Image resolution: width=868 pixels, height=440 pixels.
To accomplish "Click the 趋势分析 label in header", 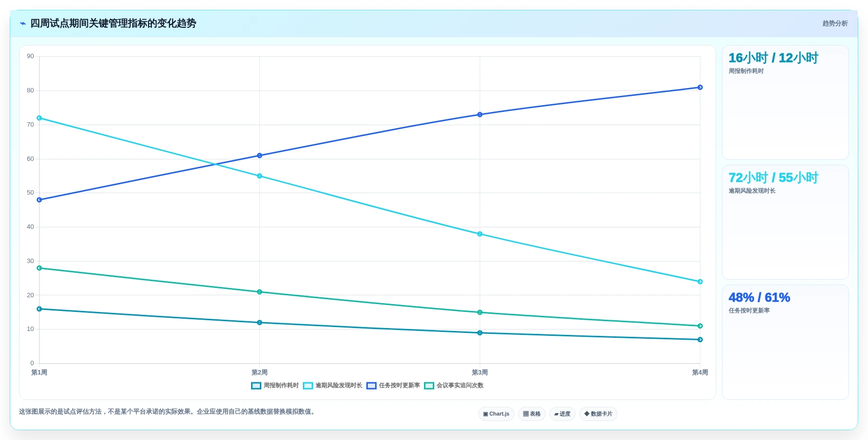I will [x=835, y=23].
